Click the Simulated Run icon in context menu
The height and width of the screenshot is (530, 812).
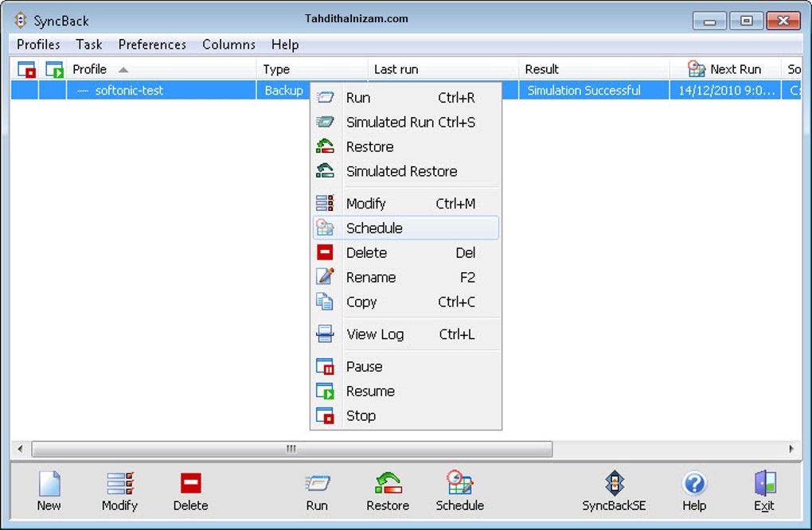[326, 122]
